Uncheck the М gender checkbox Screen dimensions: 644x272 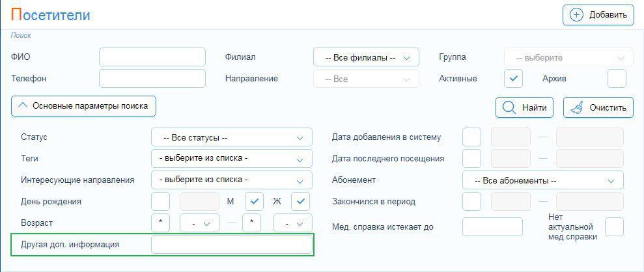coord(254,201)
